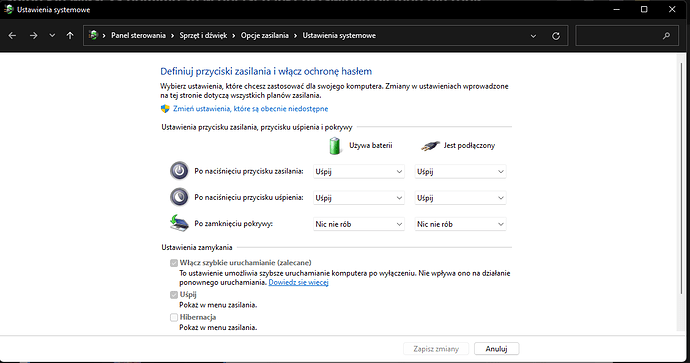Click the Używa baterii column label
690x363 pixels.
(x=371, y=146)
